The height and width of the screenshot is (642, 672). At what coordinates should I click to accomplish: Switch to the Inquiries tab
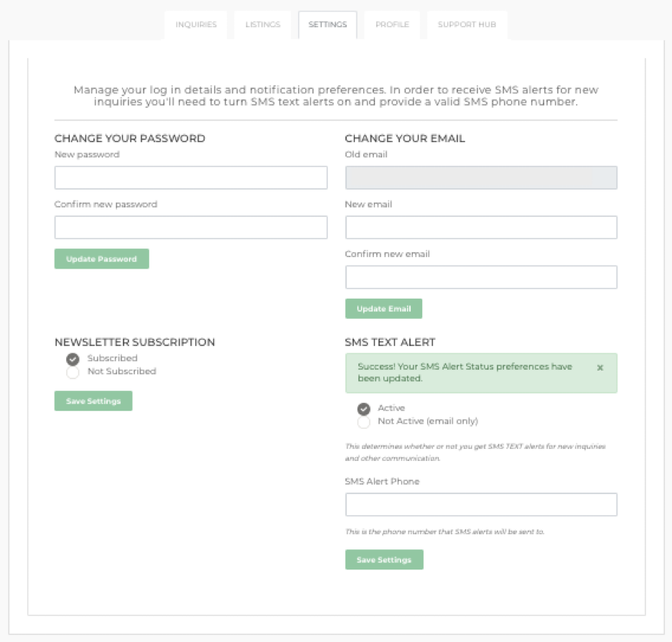(196, 23)
